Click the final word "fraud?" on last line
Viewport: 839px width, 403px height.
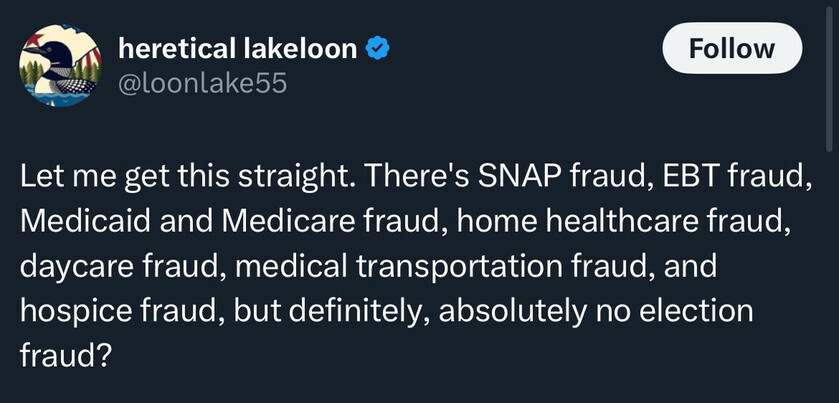pos(64,356)
